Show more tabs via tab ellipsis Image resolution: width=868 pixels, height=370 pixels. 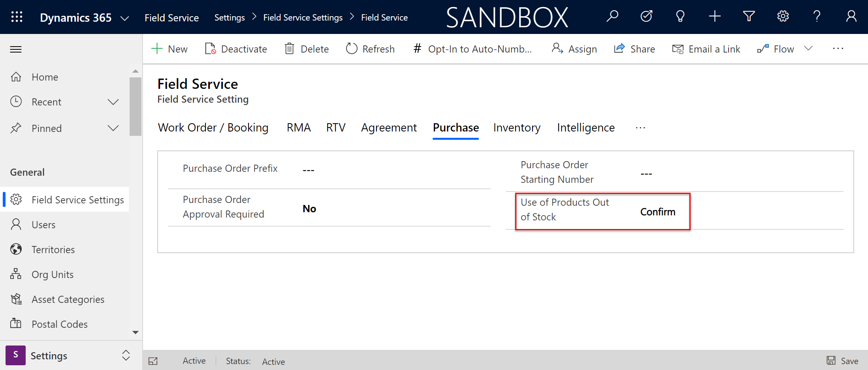tap(640, 128)
